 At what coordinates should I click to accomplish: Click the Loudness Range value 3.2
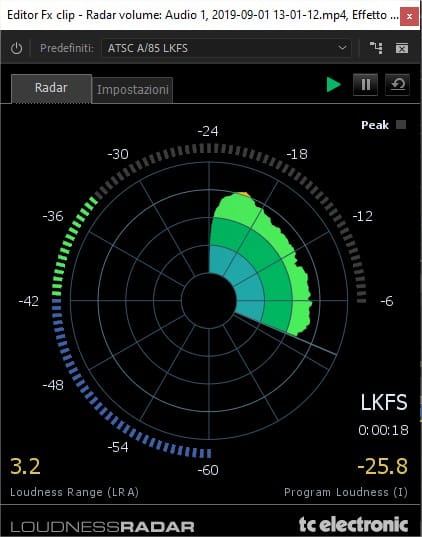click(x=25, y=466)
